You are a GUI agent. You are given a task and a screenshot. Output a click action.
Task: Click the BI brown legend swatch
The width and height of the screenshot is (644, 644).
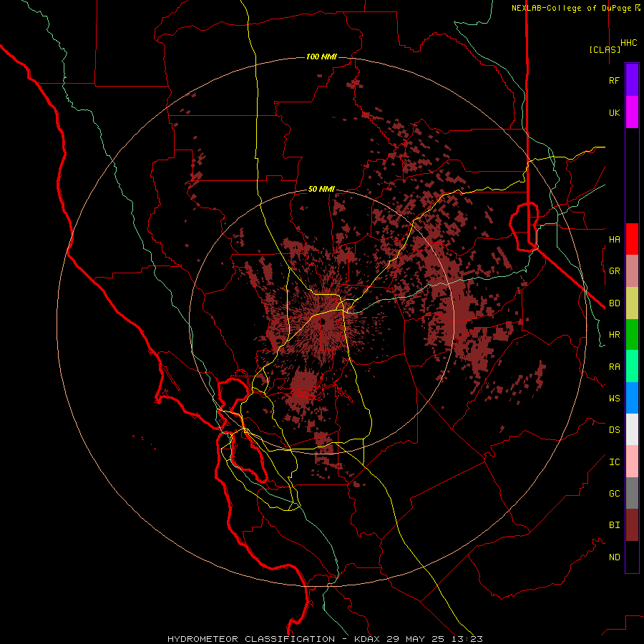click(632, 525)
